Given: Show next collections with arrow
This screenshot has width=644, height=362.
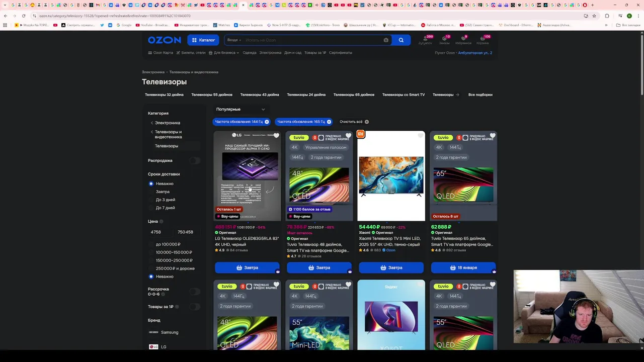Looking at the screenshot, I should [x=457, y=95].
